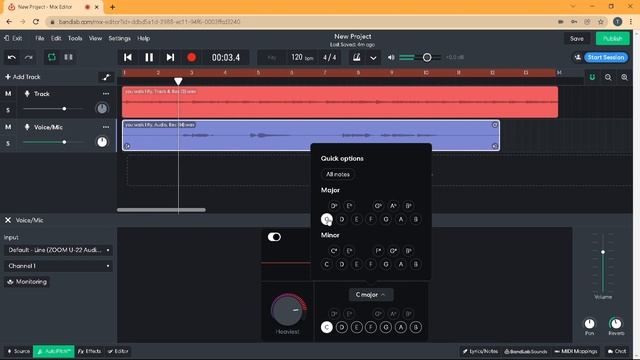Zoom in the timeline

tap(624, 77)
